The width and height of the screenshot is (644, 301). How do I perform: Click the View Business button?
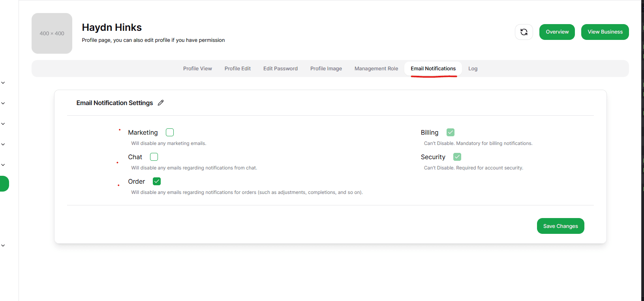point(605,32)
